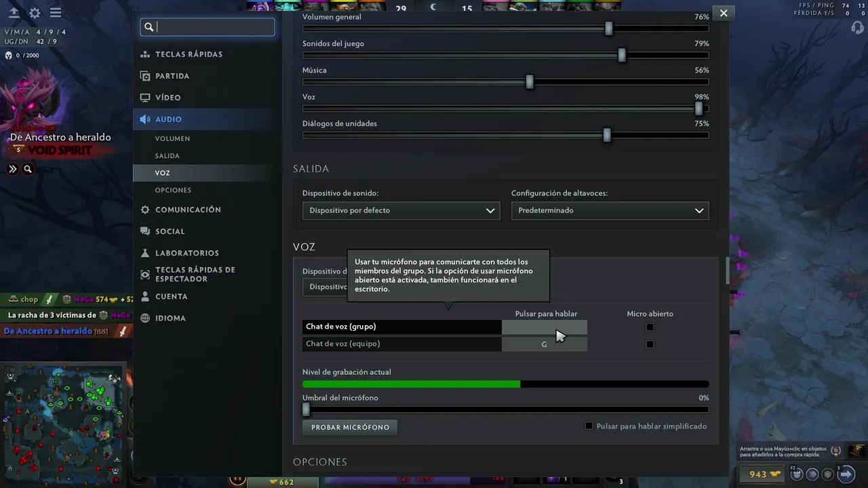This screenshot has width=868, height=488.
Task: Click the magnifier button under Void Spirit
Action: (x=28, y=169)
